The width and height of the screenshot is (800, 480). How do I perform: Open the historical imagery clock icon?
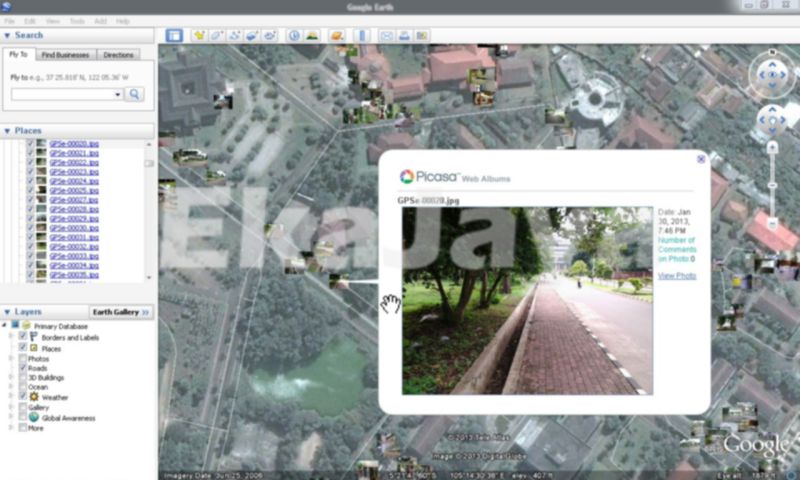tap(295, 35)
